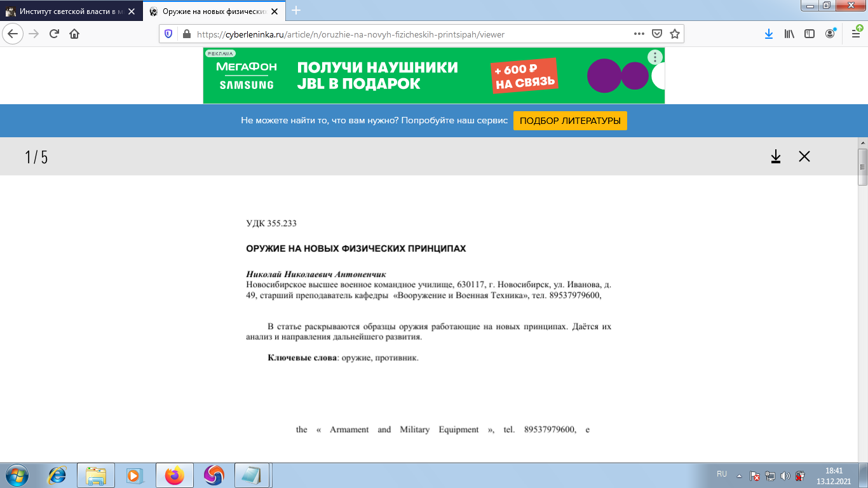The width and height of the screenshot is (868, 488).
Task: Click the 'ПОДБОР ЛИТЕРАТУРЫ' button
Action: [x=570, y=121]
